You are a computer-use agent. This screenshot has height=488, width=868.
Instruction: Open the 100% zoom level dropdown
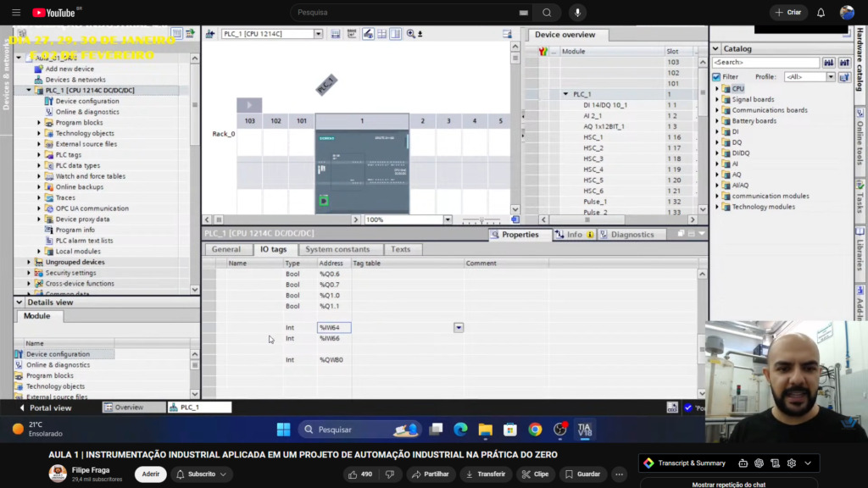tap(448, 219)
